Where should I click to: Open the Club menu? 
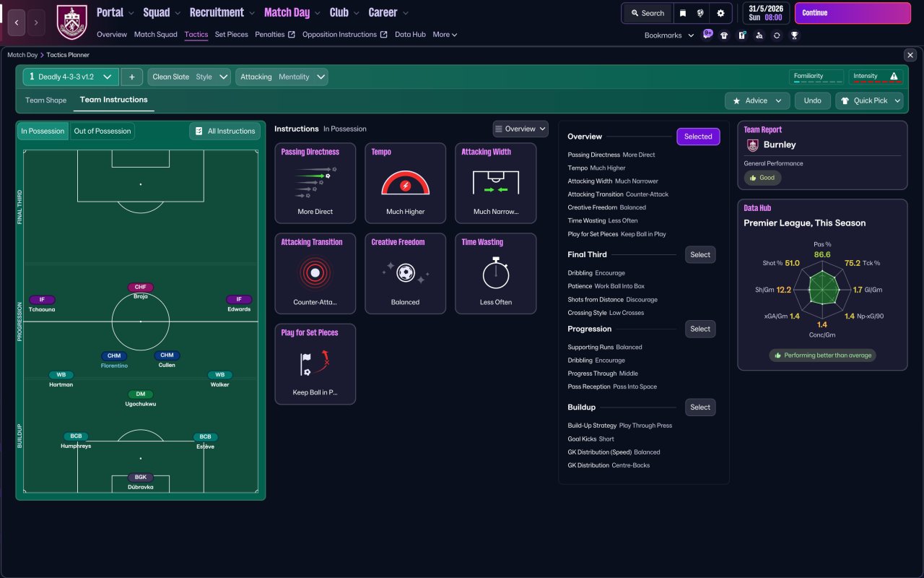(x=344, y=12)
